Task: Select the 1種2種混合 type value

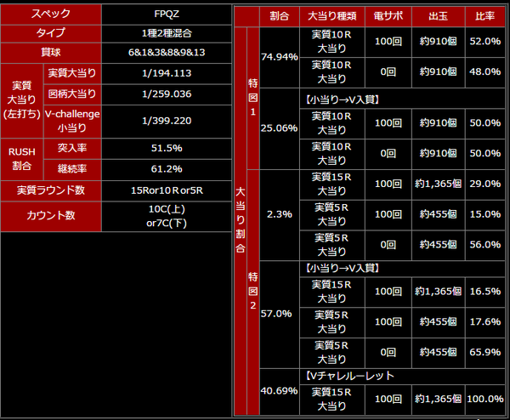Action: pyautogui.click(x=167, y=33)
